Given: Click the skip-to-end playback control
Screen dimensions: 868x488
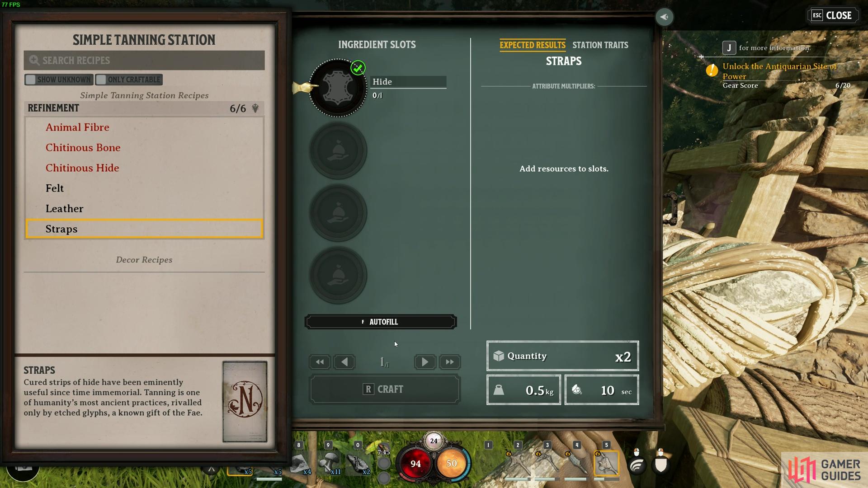Looking at the screenshot, I should [x=449, y=361].
